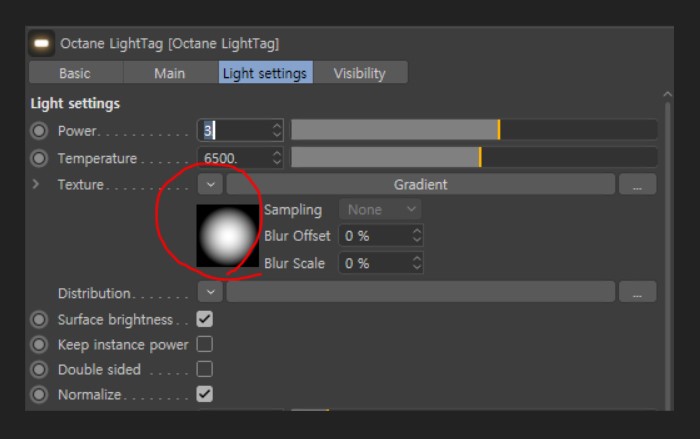Adjust the Temperature slider bar
Screen dimensions: 700x439
click(x=474, y=158)
